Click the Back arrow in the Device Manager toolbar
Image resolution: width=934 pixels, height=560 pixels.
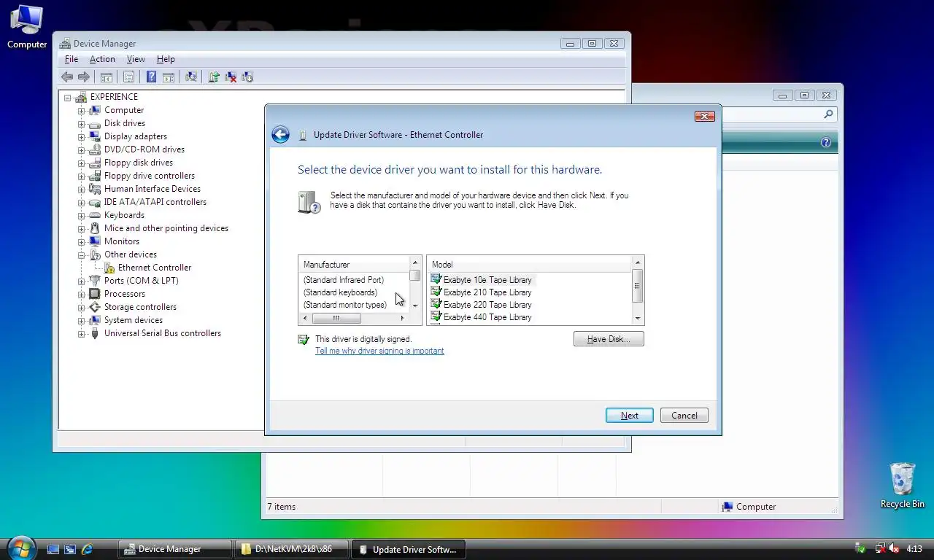click(x=67, y=77)
